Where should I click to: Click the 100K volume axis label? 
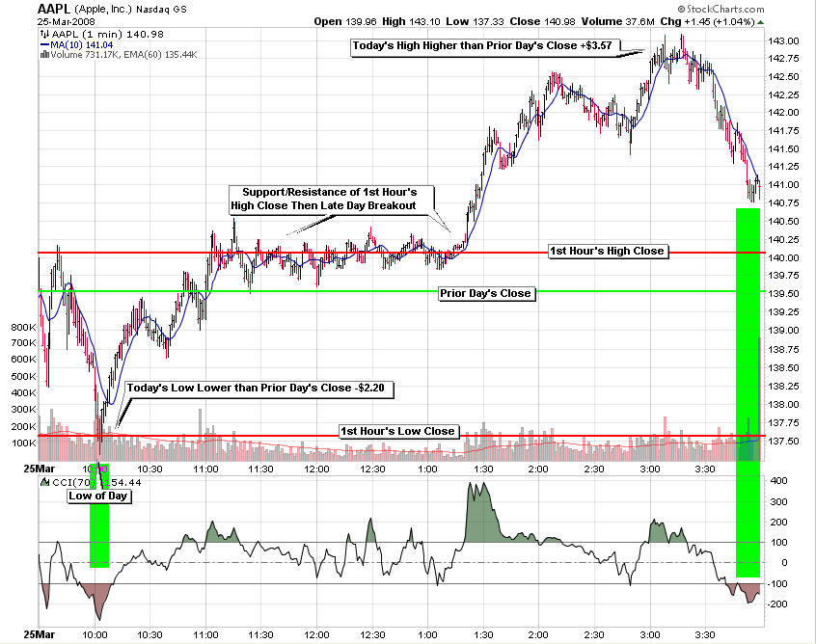[23, 443]
